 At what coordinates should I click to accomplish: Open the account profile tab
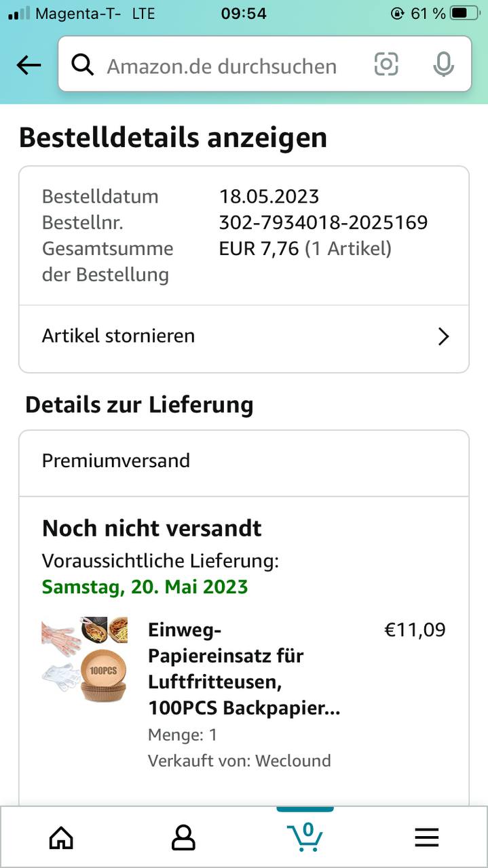(183, 837)
